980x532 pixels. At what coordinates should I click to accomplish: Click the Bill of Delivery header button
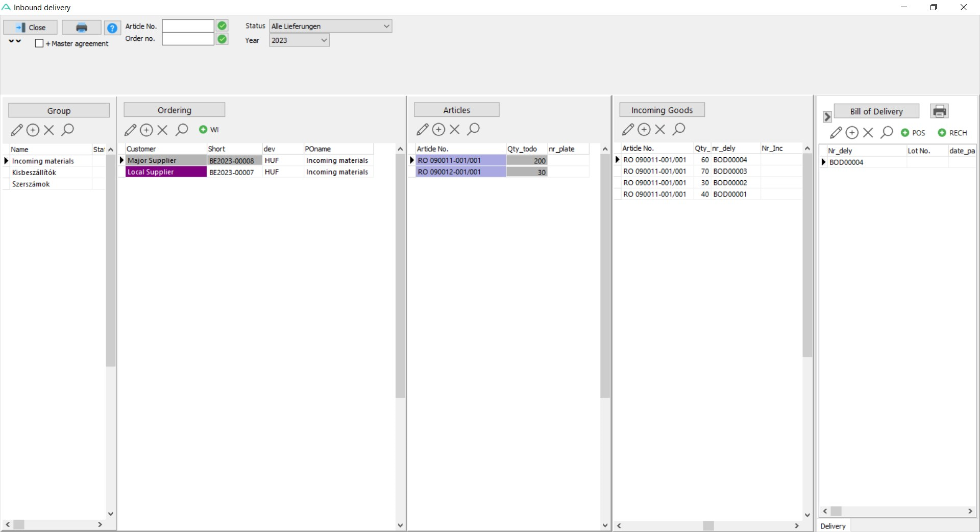(876, 111)
